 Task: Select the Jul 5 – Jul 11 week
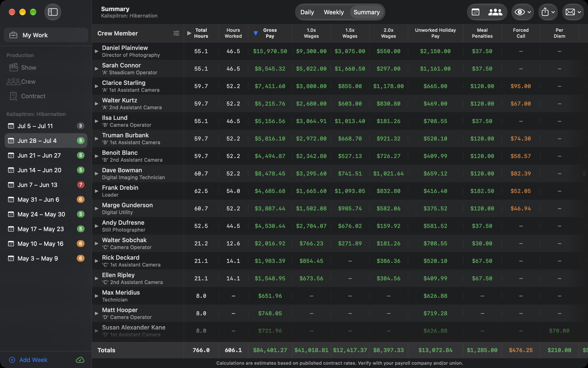click(46, 126)
